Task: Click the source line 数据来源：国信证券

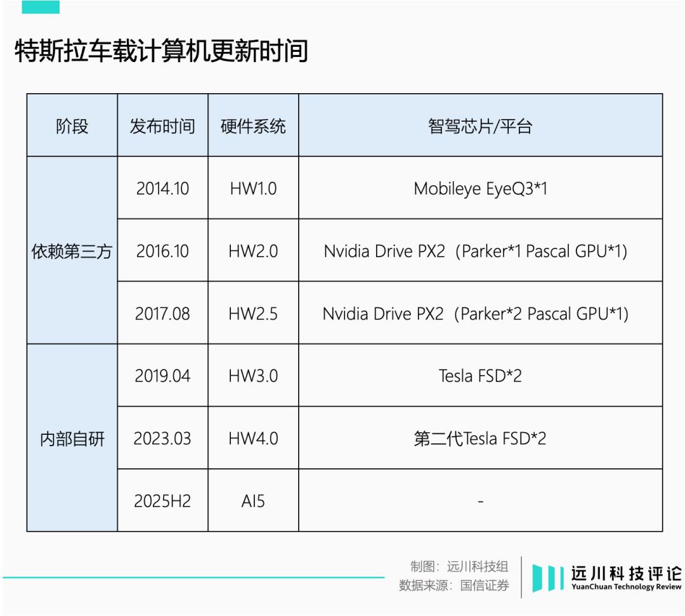Action: 454,585
